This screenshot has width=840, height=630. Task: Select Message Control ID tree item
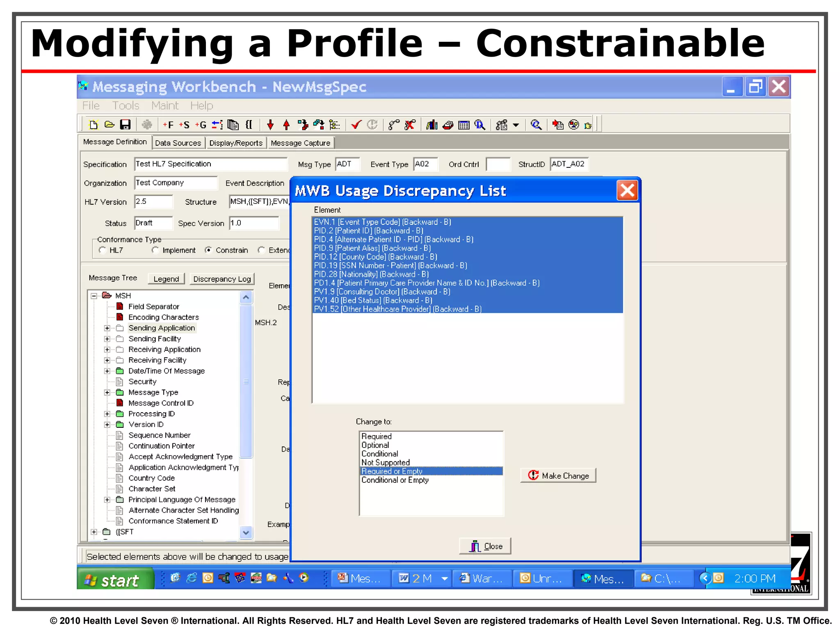pos(161,403)
